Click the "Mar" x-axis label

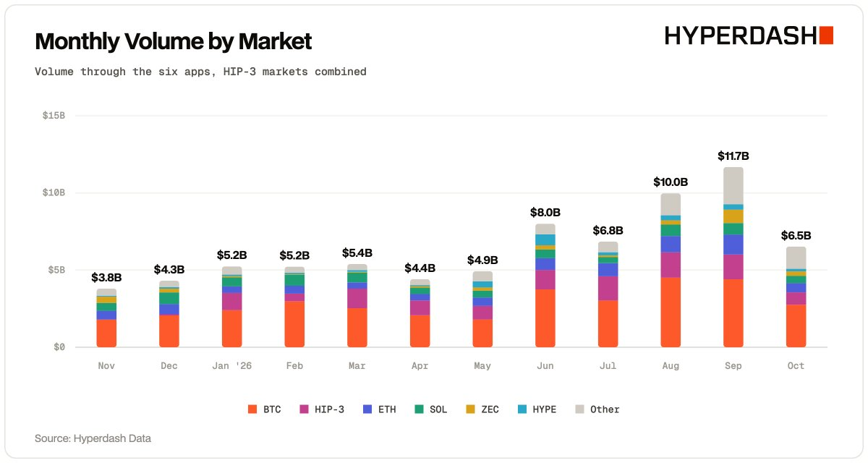click(357, 366)
